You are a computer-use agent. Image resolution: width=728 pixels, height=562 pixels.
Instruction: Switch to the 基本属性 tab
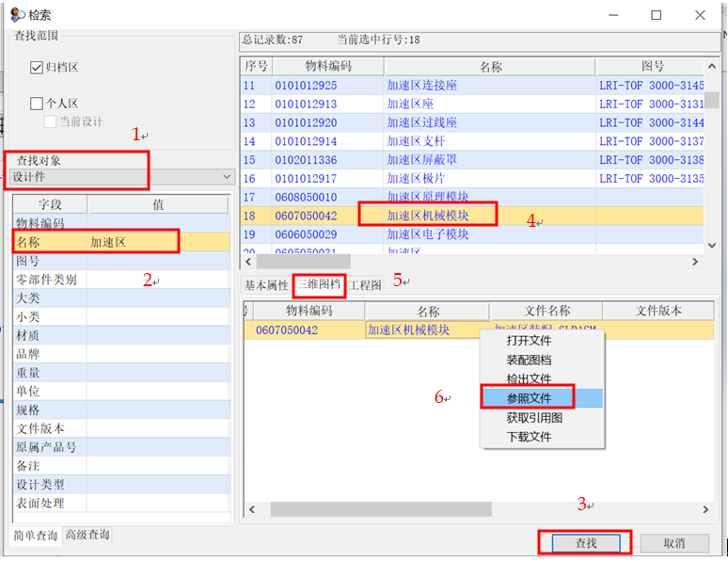(x=266, y=285)
